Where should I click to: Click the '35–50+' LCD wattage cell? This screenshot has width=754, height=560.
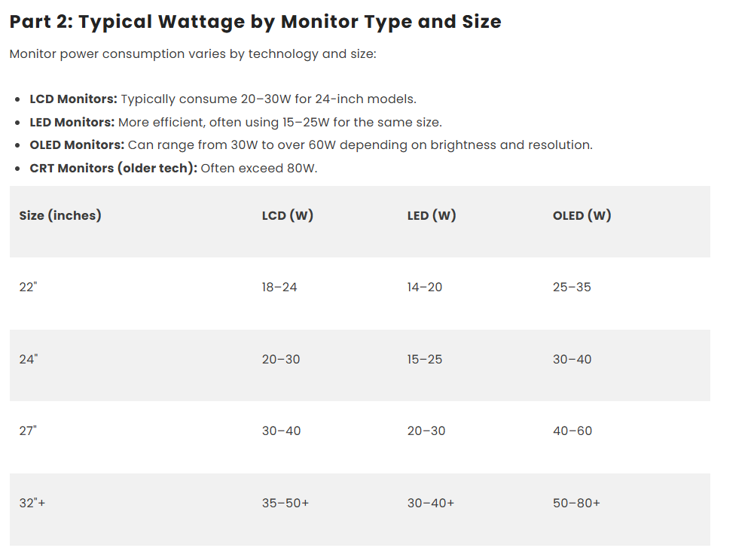pos(285,504)
